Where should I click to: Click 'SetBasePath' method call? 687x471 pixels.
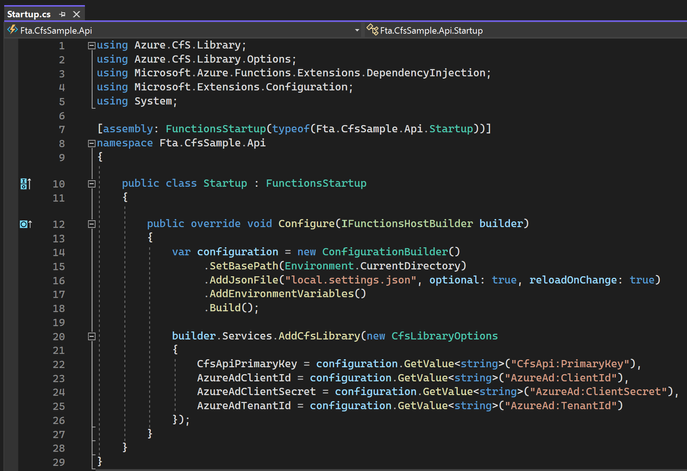click(x=244, y=266)
